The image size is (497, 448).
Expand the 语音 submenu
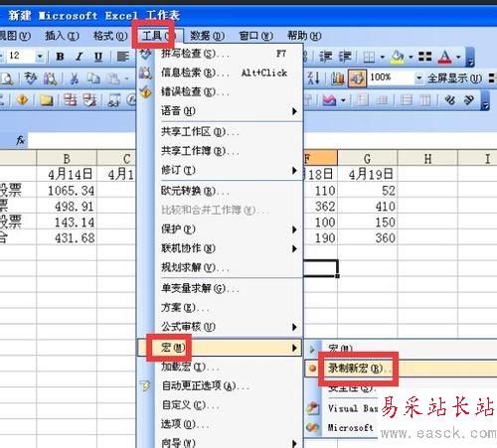[x=220, y=111]
